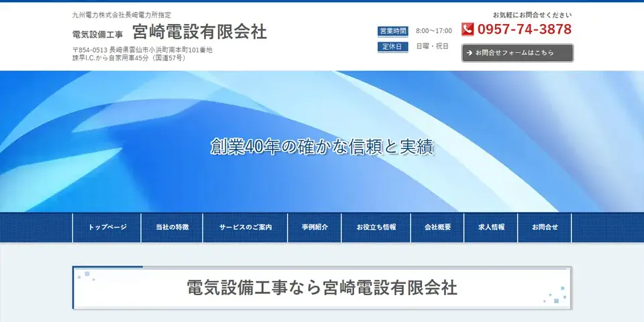Open サービスのご案内 menu item
This screenshot has height=322, width=644.
(x=246, y=227)
